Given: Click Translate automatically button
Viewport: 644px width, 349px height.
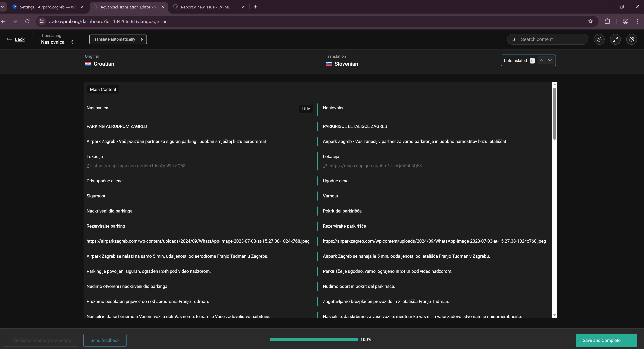Looking at the screenshot, I should 118,39.
